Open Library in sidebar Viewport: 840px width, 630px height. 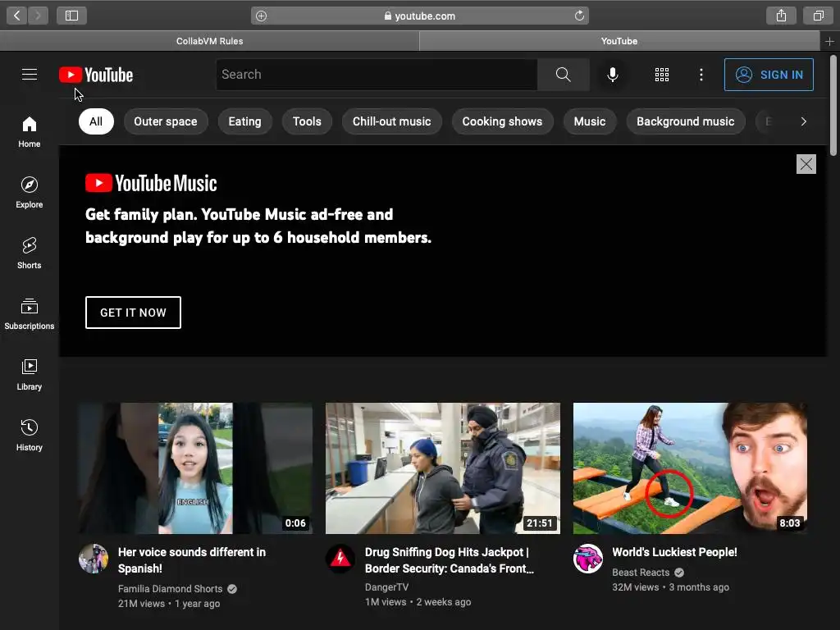pyautogui.click(x=30, y=374)
